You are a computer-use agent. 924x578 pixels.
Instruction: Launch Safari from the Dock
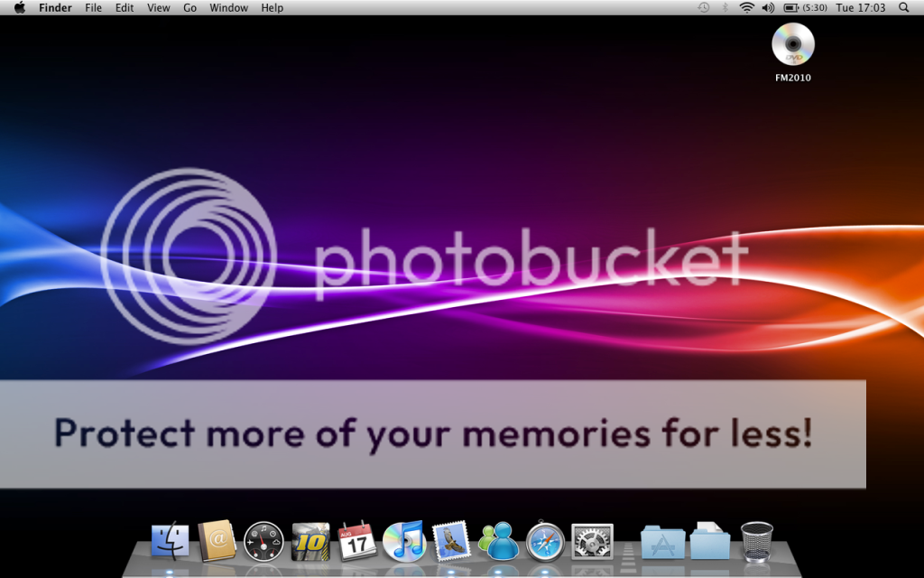coord(545,542)
